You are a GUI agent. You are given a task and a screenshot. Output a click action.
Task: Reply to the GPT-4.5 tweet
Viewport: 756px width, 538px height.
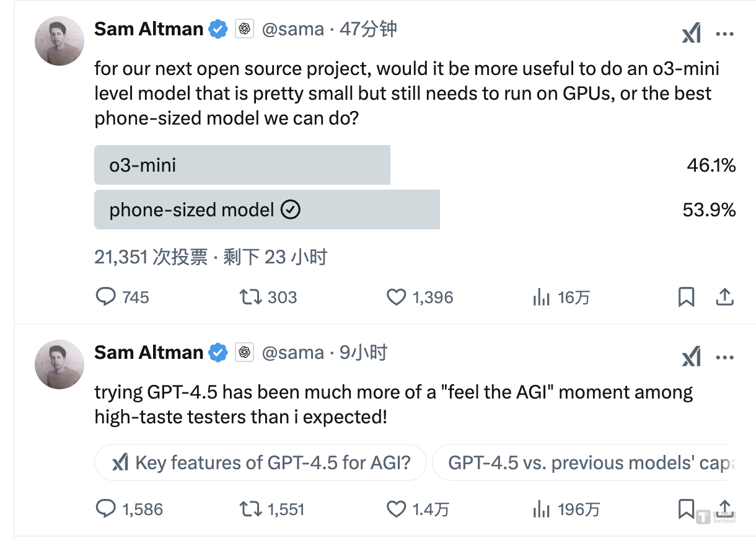coord(106,509)
